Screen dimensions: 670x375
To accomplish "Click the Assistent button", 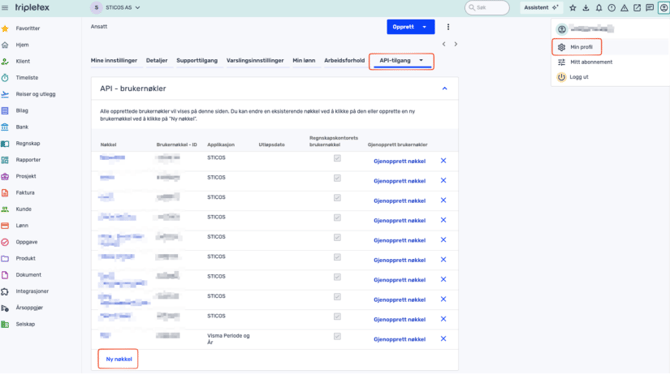I will [x=541, y=8].
